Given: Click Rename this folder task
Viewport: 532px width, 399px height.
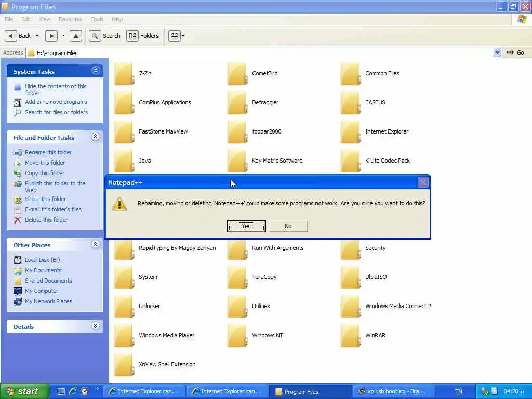Looking at the screenshot, I should (x=48, y=152).
